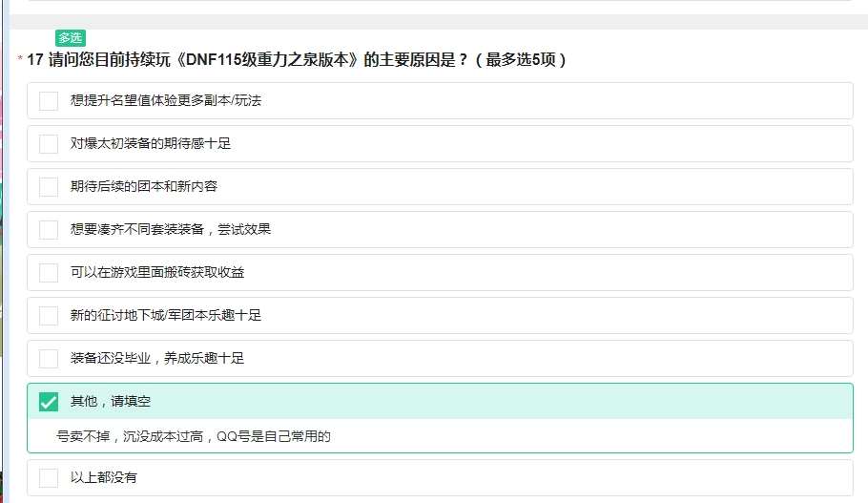868x503 pixels.
Task: Click the option text 想提升名望值体验更多副本/玩法
Action: click(x=166, y=101)
